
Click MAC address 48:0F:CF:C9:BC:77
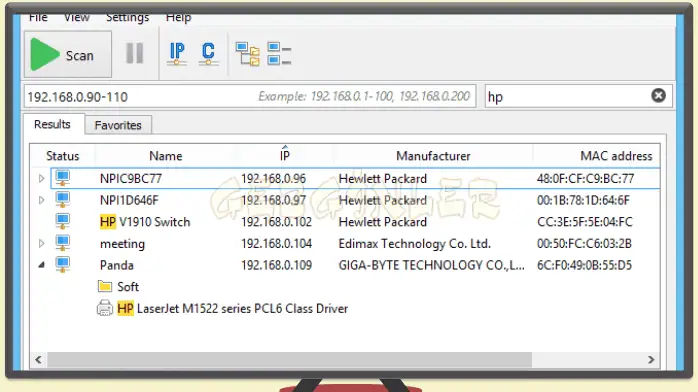pyautogui.click(x=585, y=178)
